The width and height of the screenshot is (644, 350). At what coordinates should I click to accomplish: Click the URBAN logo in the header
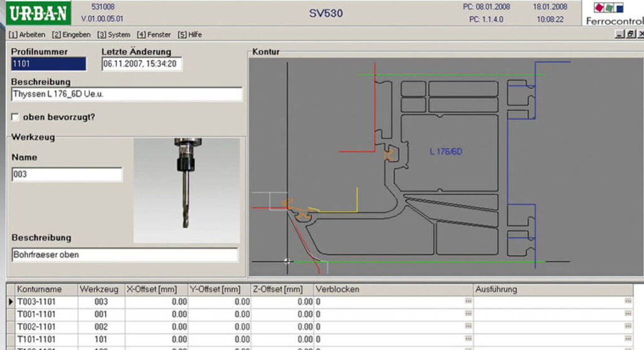tap(38, 13)
